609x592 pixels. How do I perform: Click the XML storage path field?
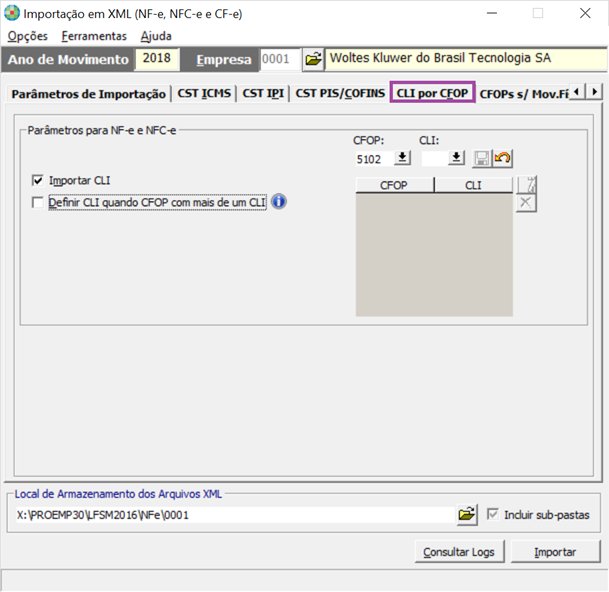[235, 515]
